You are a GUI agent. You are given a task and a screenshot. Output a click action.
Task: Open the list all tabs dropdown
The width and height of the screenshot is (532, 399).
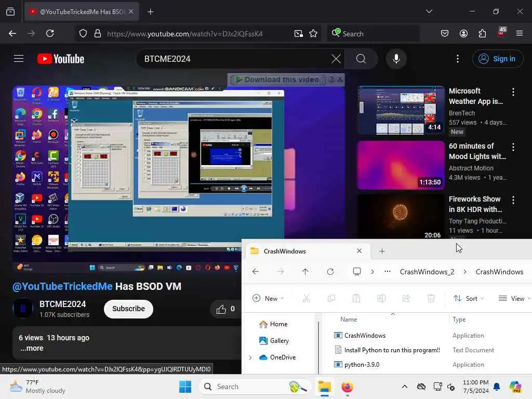429,11
